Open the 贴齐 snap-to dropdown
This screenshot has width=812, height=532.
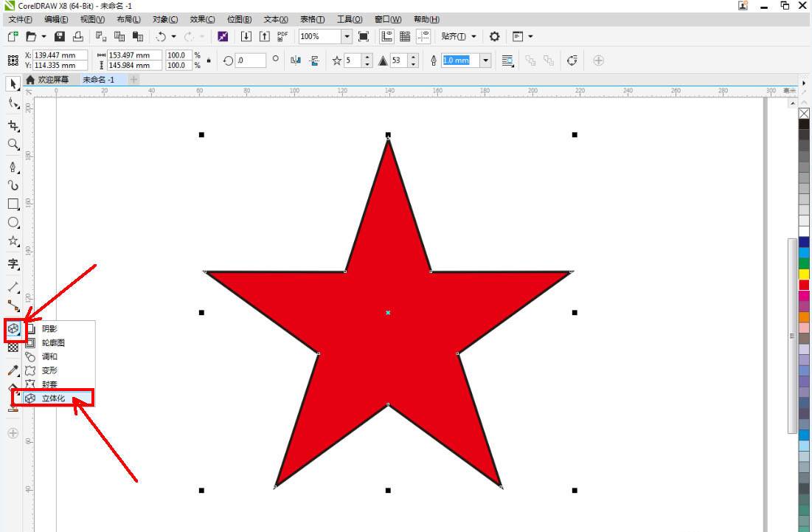click(x=458, y=36)
